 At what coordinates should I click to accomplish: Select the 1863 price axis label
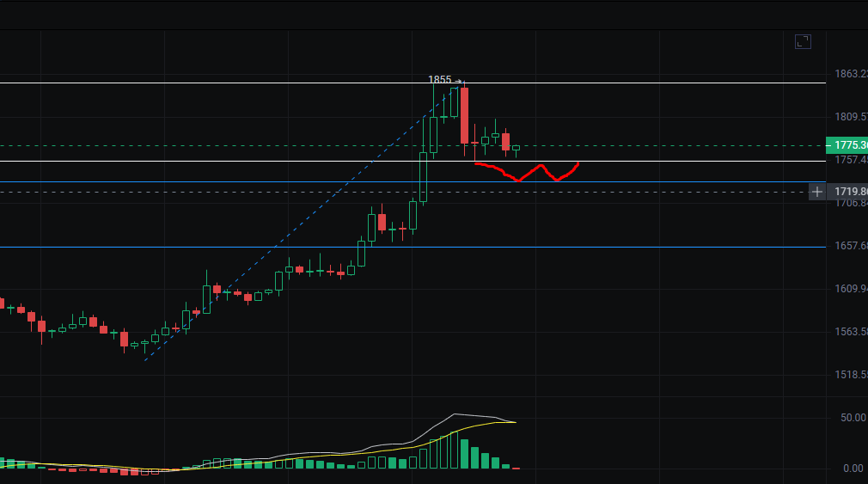pyautogui.click(x=851, y=74)
